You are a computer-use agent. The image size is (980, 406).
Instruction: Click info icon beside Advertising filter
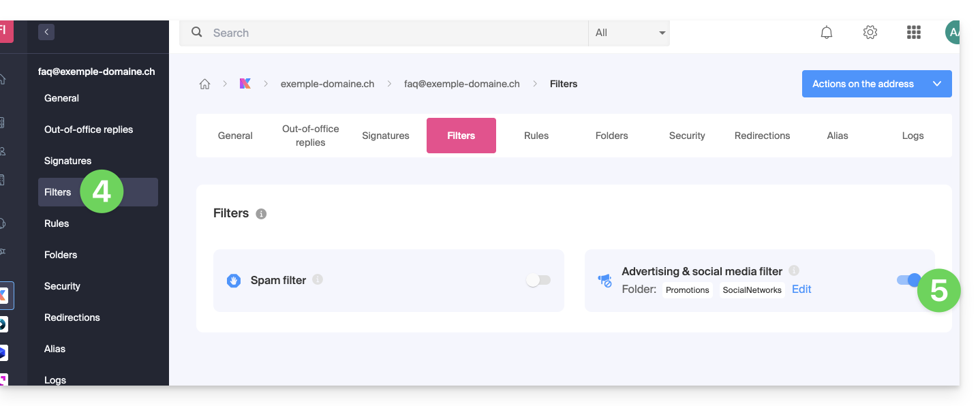[794, 270]
